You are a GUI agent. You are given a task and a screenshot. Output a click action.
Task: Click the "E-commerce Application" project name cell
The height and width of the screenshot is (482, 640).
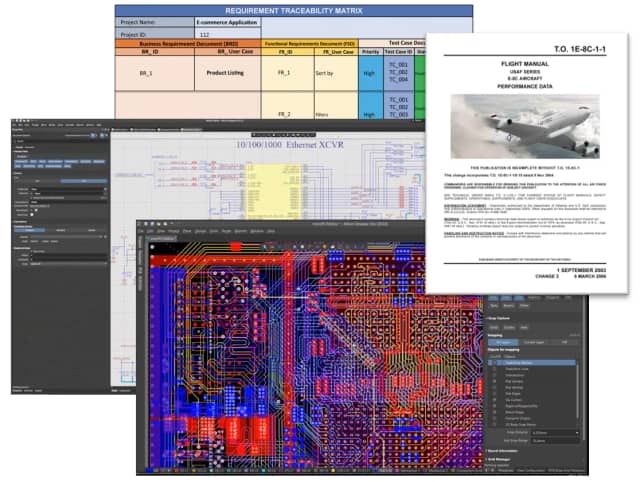click(x=227, y=22)
